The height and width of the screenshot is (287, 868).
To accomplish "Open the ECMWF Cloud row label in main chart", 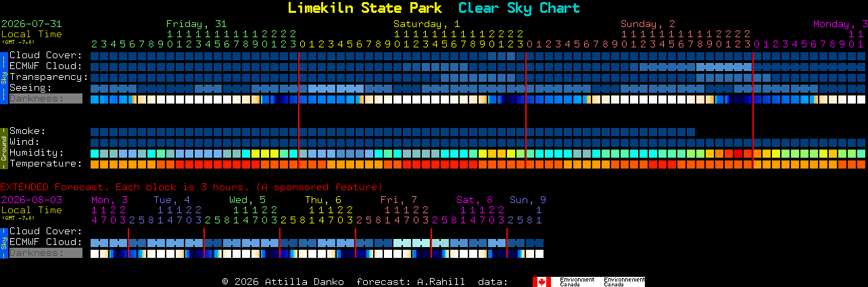I will tap(46, 66).
